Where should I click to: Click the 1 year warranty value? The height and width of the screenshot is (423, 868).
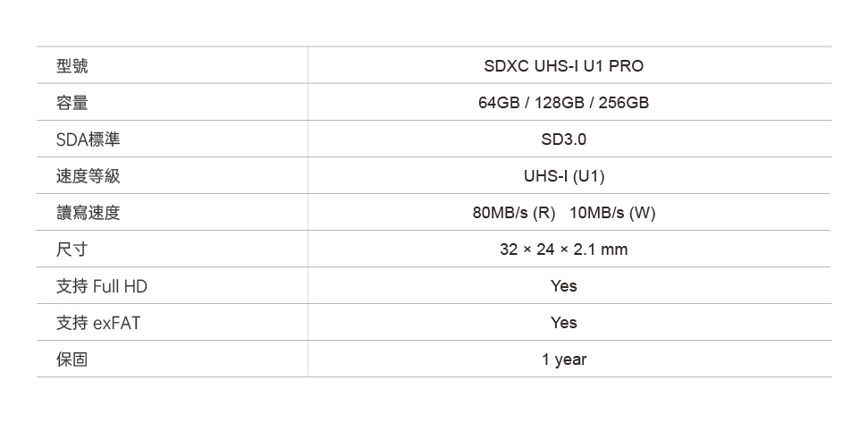[563, 360]
